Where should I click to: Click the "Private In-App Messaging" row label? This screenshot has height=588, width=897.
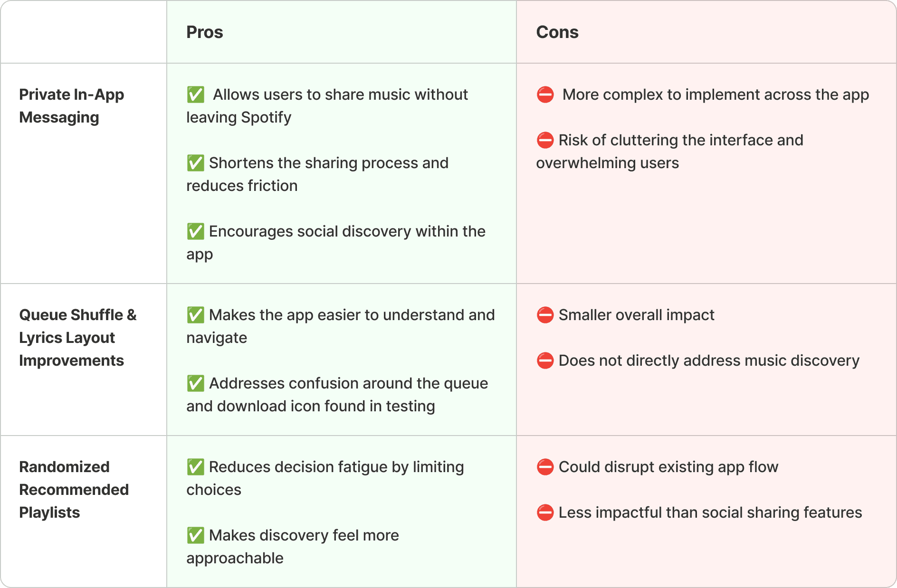(71, 106)
